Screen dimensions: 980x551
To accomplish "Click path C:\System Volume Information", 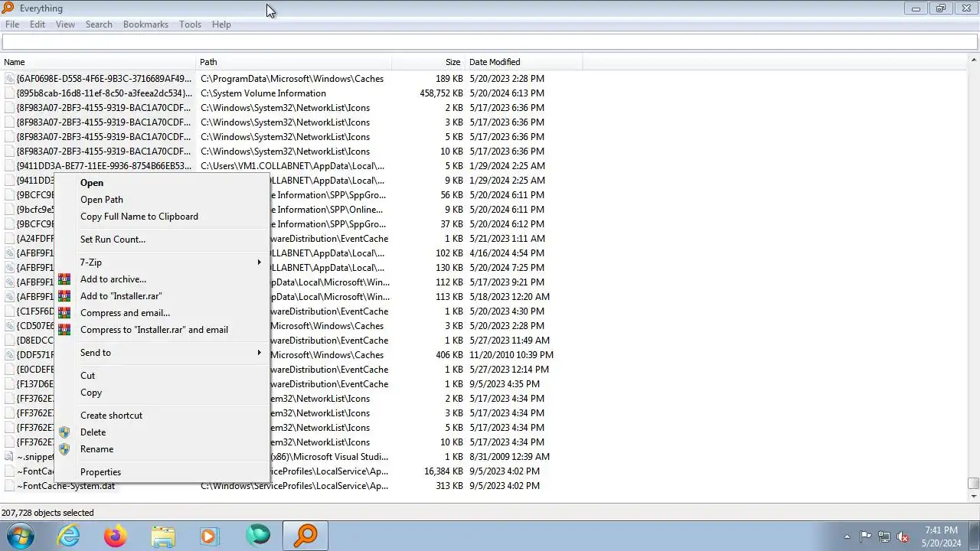I will [x=263, y=93].
